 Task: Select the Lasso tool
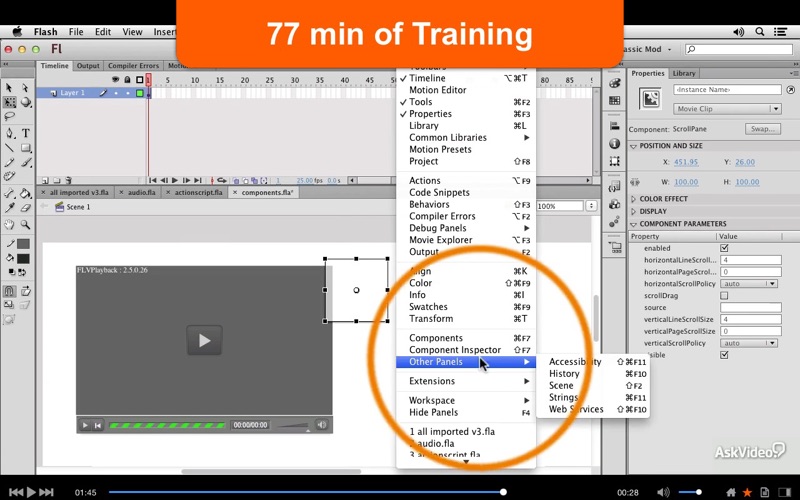coord(9,117)
